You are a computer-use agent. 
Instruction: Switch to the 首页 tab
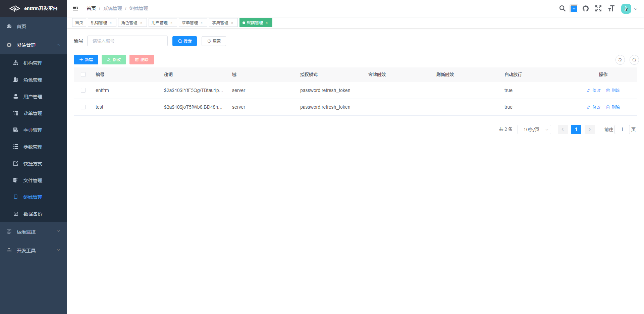coord(79,22)
